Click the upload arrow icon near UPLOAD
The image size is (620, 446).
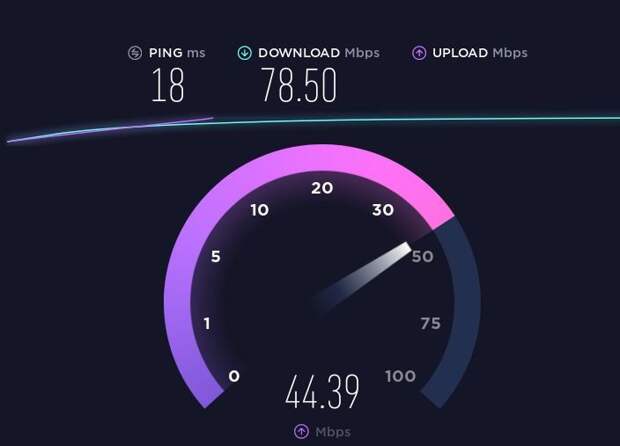point(419,53)
